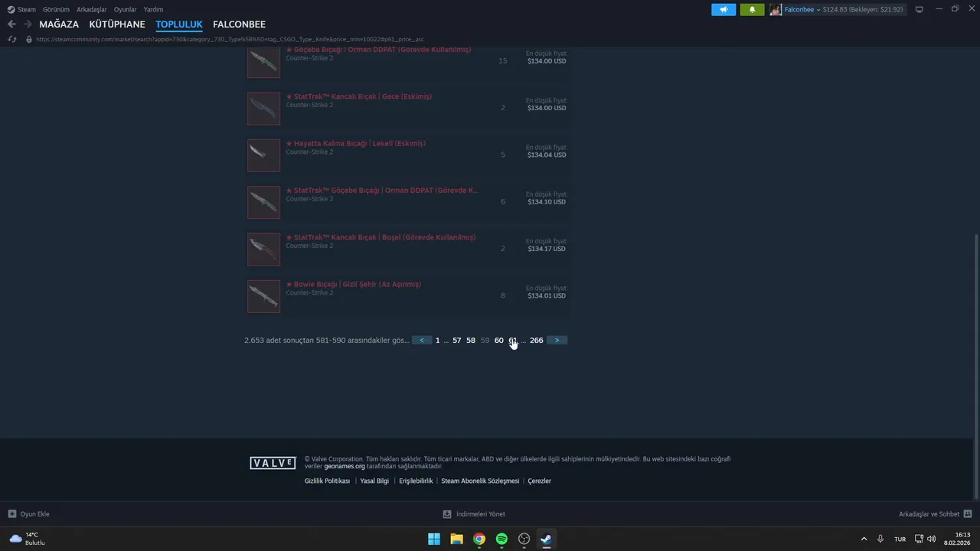Image resolution: width=980 pixels, height=551 pixels.
Task: Go to the next results page arrow
Action: pos(557,341)
